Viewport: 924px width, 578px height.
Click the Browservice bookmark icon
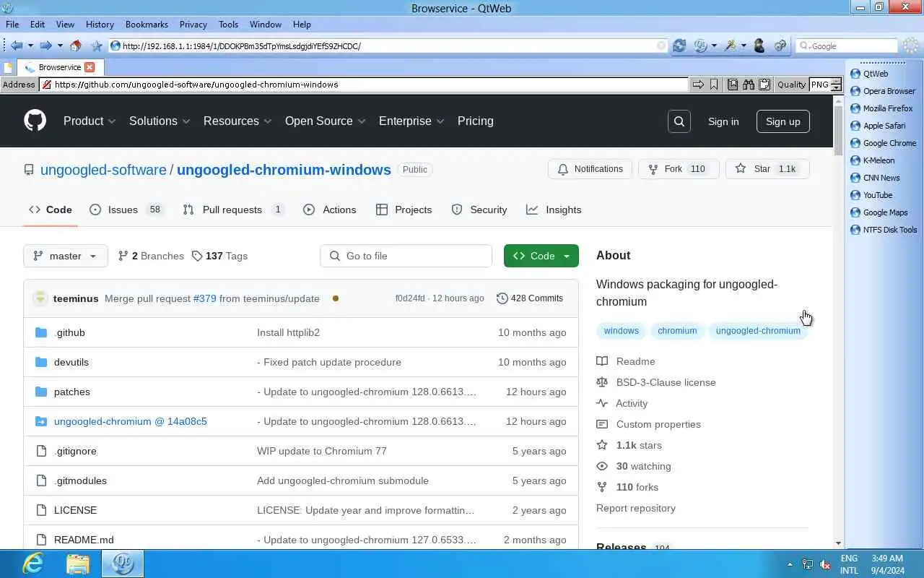tap(714, 85)
